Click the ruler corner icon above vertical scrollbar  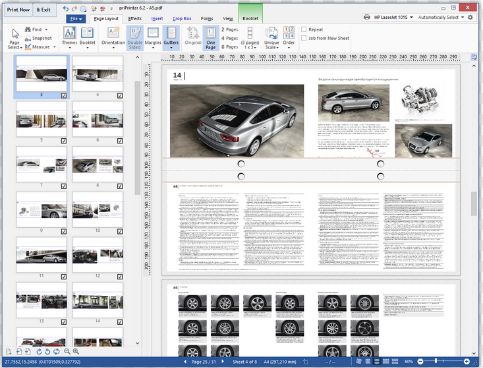474,57
